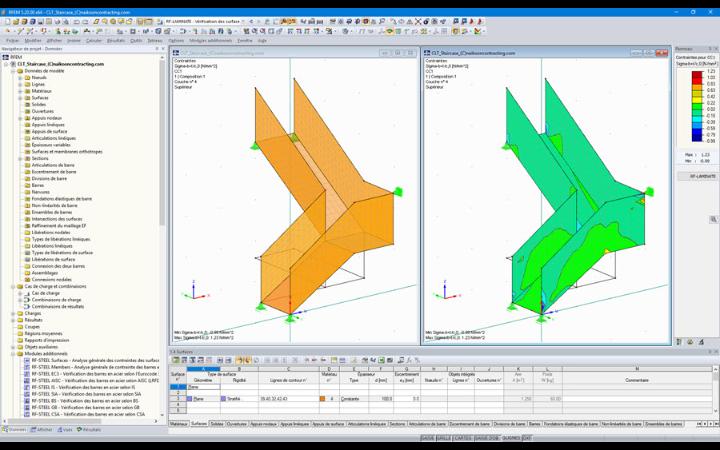Toggle SAISIE D'OBJ in the status bar
Viewport: 720px width, 450px height.
point(486,438)
